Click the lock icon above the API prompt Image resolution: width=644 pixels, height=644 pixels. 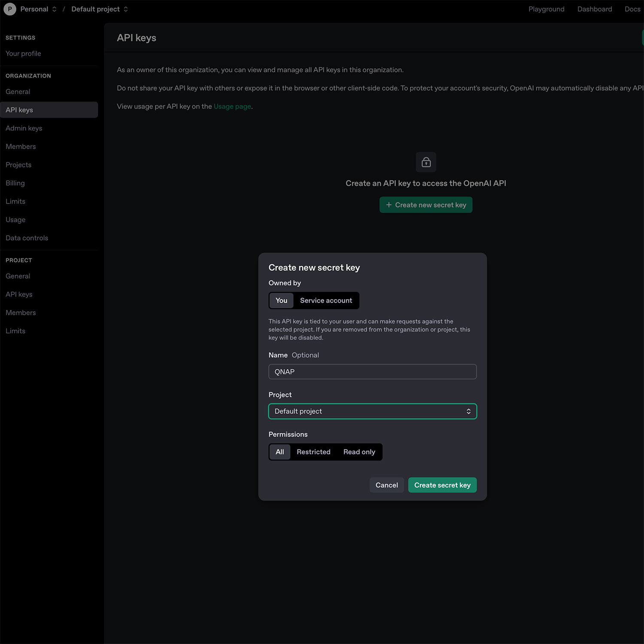(x=426, y=162)
